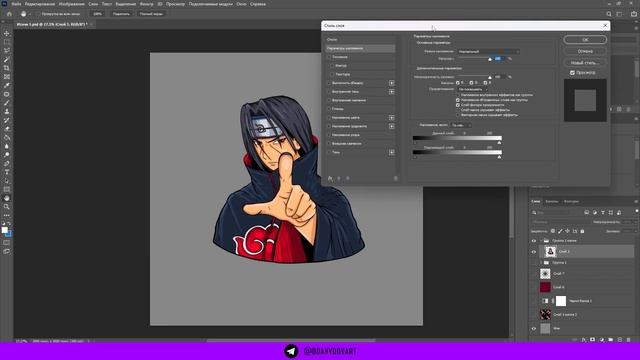Click the add layer mask icon in the Layers panel

[593, 340]
